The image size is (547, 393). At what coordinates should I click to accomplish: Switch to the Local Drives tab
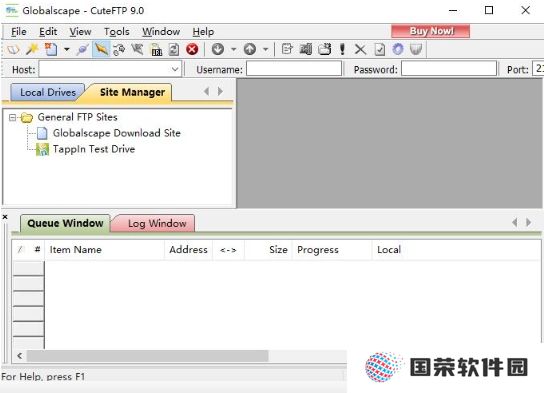[x=48, y=92]
